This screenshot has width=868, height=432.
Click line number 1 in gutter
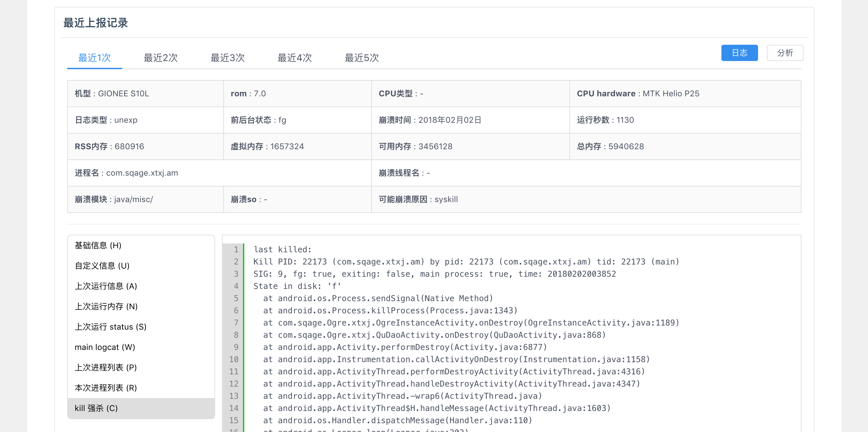[x=236, y=250]
